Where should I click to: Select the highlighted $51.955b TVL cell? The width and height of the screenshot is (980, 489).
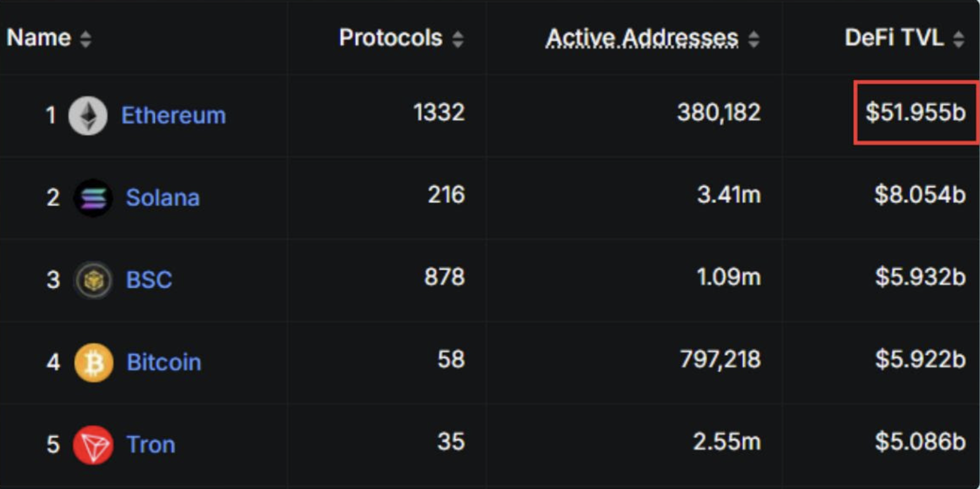pyautogui.click(x=916, y=112)
